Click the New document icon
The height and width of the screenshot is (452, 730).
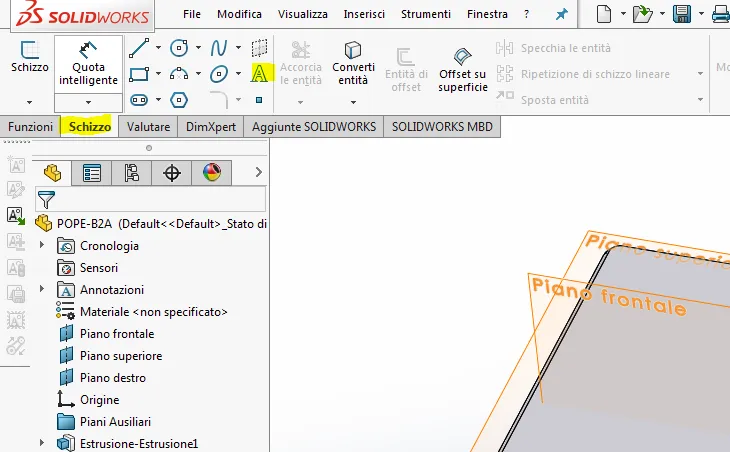[604, 14]
